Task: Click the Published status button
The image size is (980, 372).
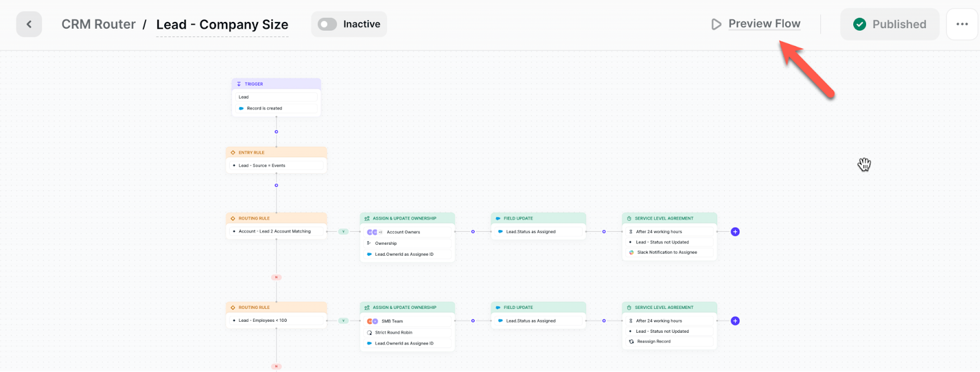Action: coord(889,24)
